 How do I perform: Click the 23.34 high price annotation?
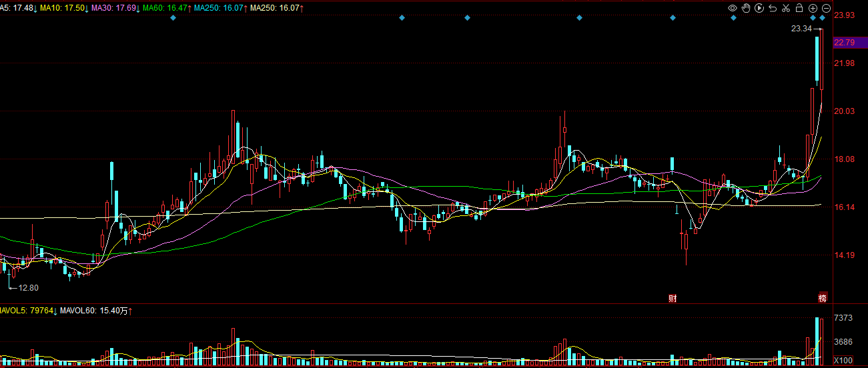pyautogui.click(x=801, y=29)
